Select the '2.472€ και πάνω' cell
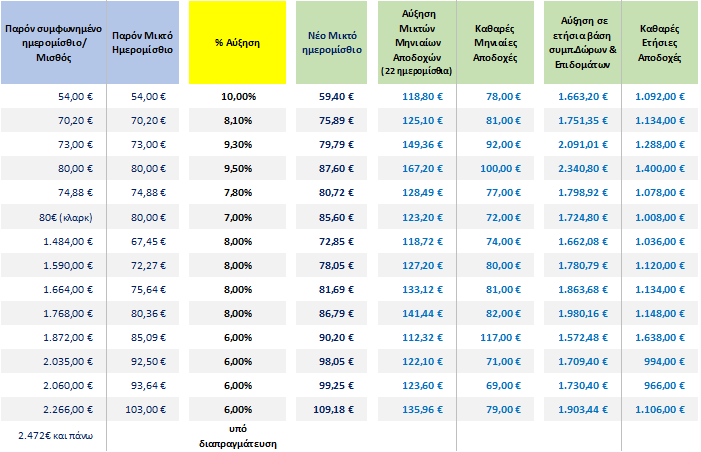The width and height of the screenshot is (701, 452). point(52,435)
